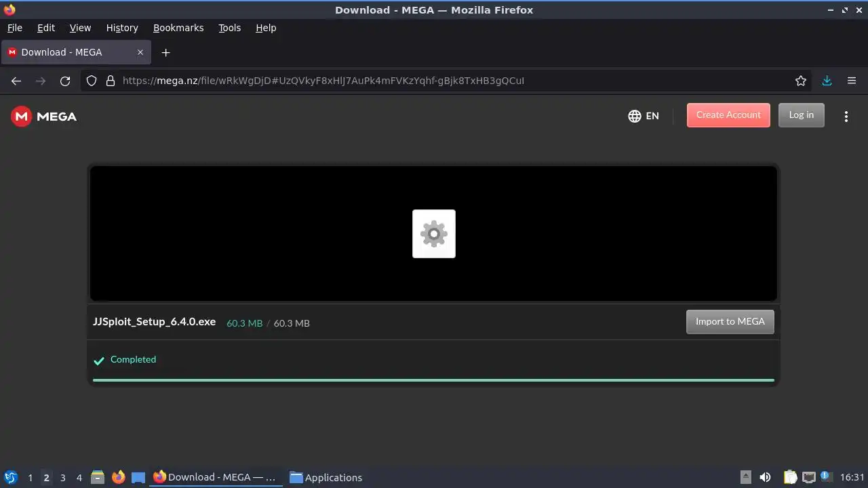The width and height of the screenshot is (868, 488).
Task: Open a new tab with the plus button
Action: pyautogui.click(x=165, y=52)
